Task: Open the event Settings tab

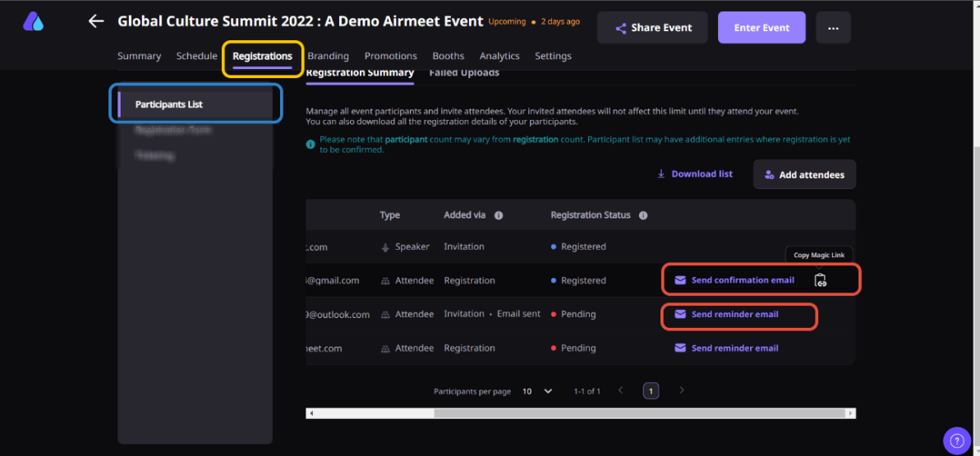Action: 553,56
